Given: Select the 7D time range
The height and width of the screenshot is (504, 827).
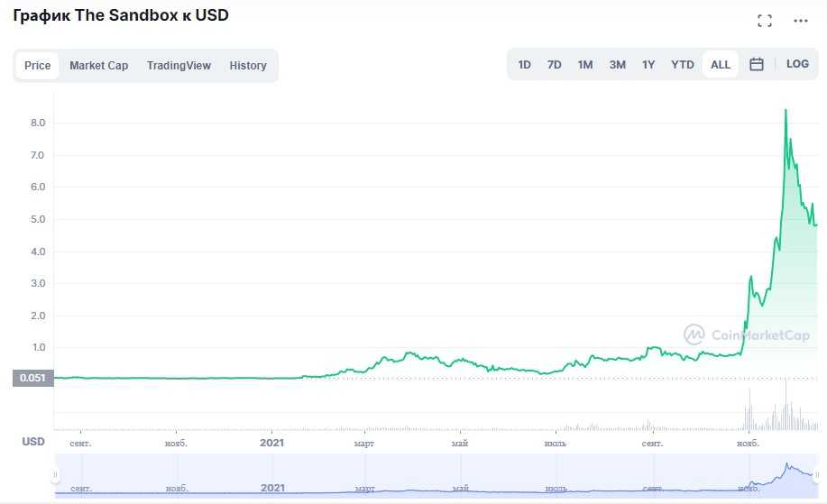Looking at the screenshot, I should pyautogui.click(x=555, y=65).
